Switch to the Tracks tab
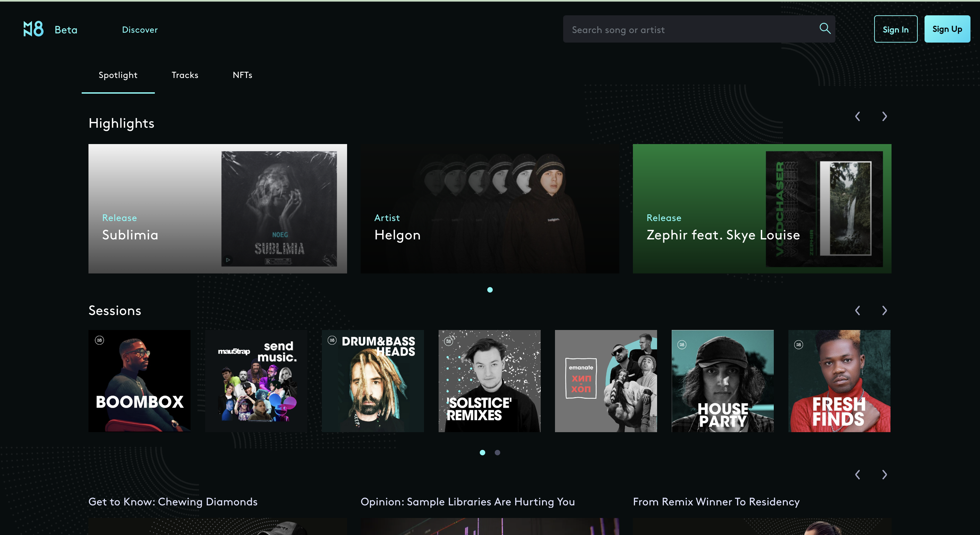This screenshot has width=980, height=535. pos(185,75)
